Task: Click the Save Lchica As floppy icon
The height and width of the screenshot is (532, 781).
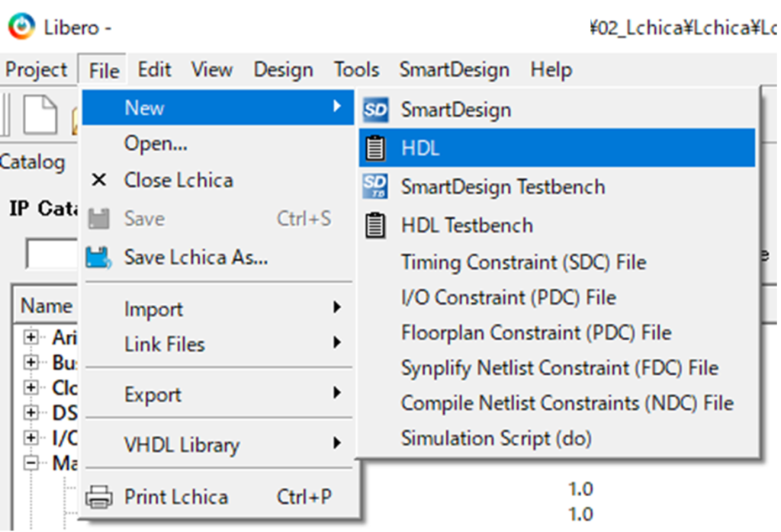Action: coord(99,258)
